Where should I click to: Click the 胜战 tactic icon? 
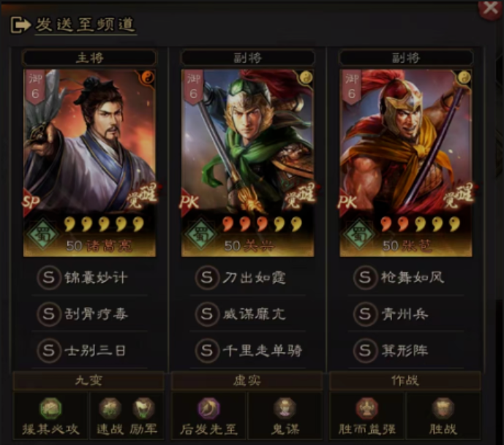[x=443, y=408]
